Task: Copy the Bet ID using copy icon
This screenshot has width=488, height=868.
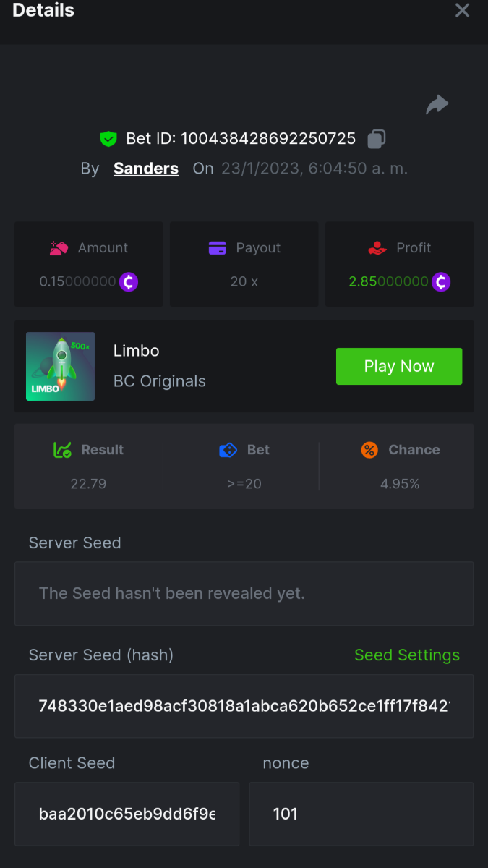Action: [376, 139]
